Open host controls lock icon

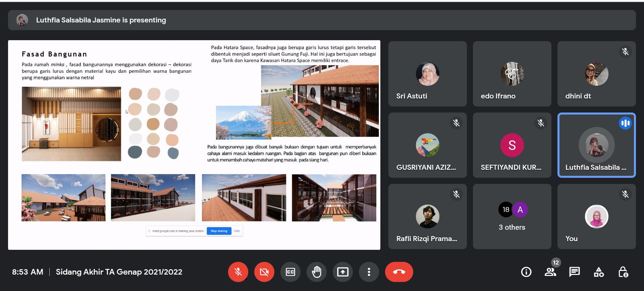click(623, 272)
